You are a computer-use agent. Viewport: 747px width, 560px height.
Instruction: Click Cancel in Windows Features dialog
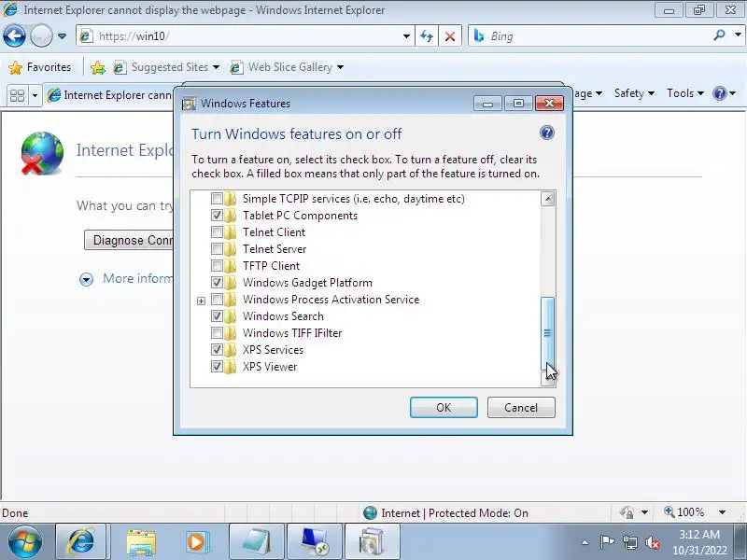point(521,408)
